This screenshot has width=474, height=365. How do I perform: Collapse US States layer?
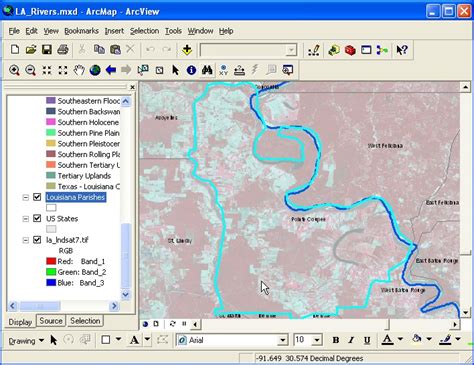(x=26, y=219)
